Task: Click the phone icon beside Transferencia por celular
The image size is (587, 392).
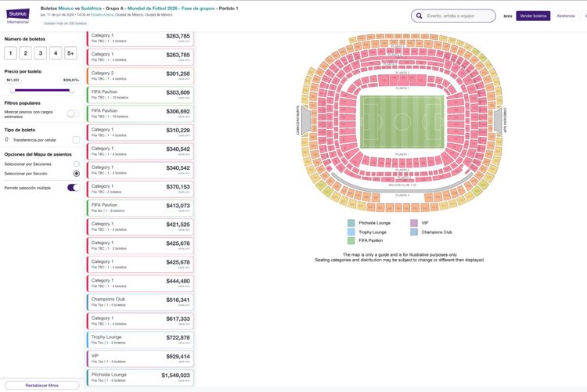Action: 7,139
